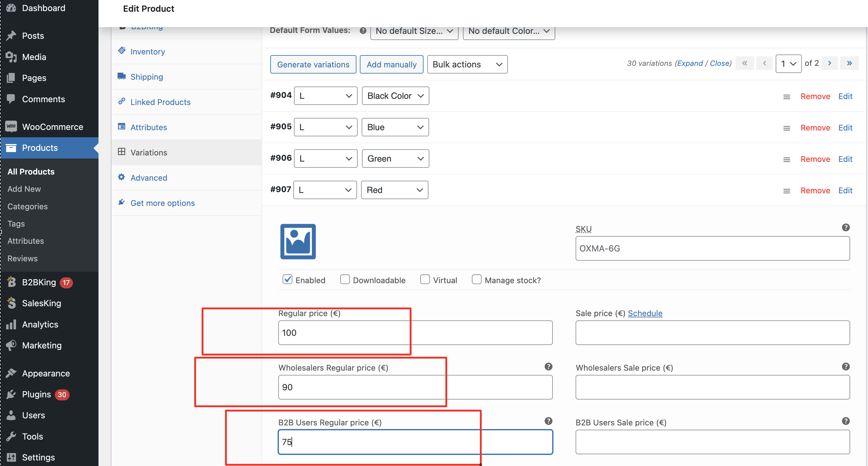This screenshot has height=466, width=868.
Task: Click the drag handle icon for variation #905
Action: 786,128
